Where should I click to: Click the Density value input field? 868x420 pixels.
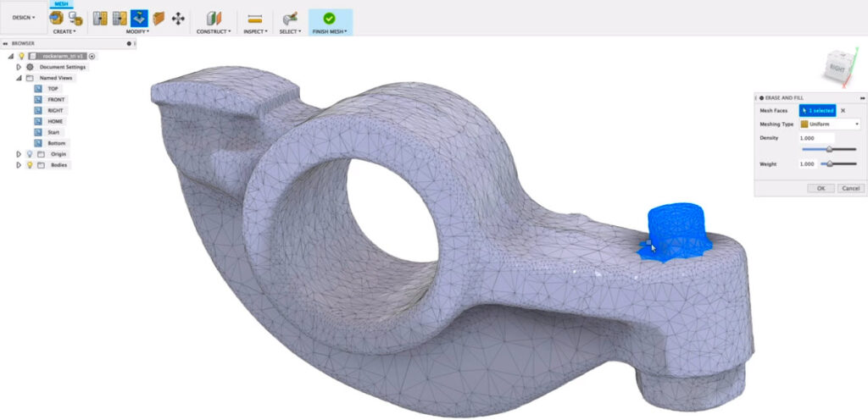point(816,138)
